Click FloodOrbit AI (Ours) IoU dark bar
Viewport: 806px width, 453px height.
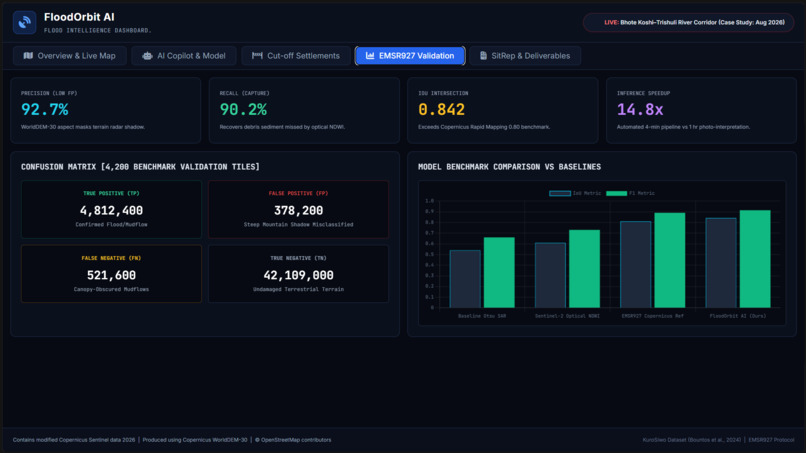(721, 263)
